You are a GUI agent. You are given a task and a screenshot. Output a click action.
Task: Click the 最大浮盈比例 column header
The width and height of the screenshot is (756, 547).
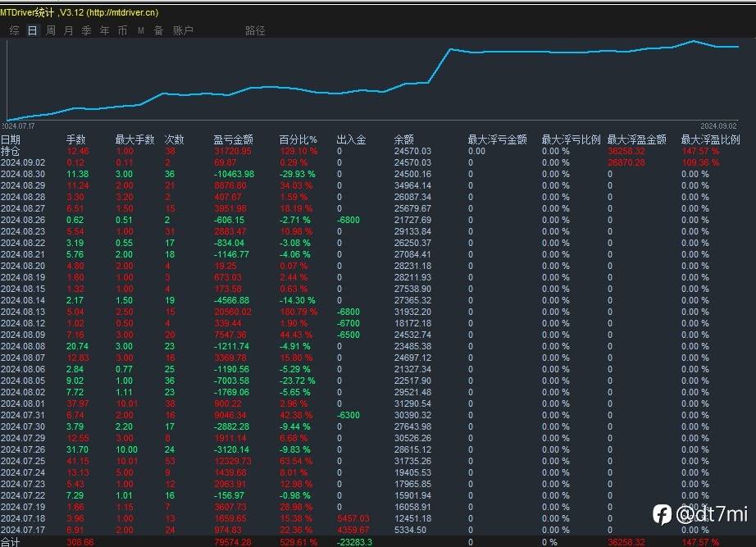tap(710, 140)
